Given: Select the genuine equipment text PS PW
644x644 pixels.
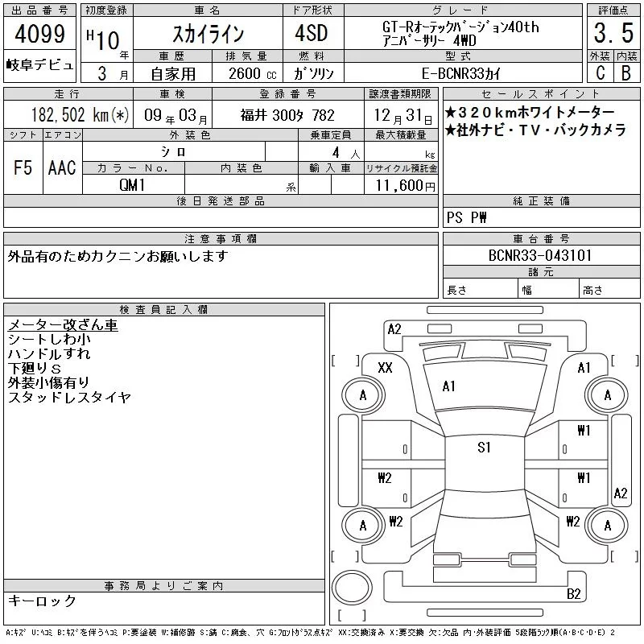Looking at the screenshot, I should pos(467,217).
